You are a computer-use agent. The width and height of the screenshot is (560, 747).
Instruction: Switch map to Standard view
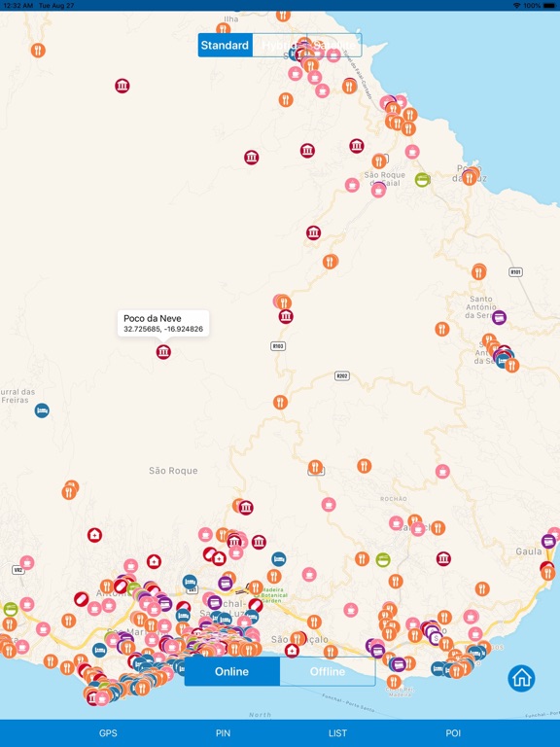pyautogui.click(x=225, y=46)
